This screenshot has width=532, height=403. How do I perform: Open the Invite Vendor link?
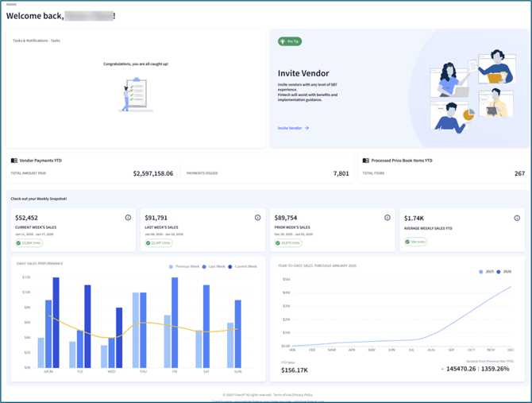(290, 128)
